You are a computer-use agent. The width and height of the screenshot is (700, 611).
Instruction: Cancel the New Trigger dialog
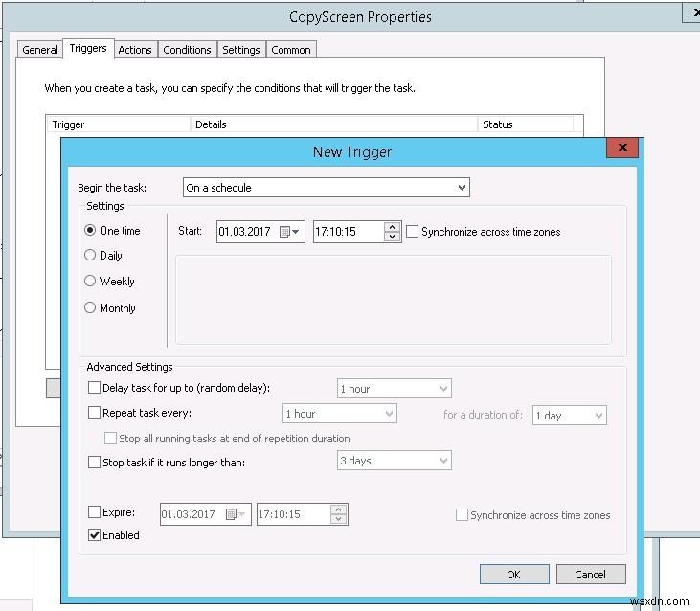click(591, 575)
